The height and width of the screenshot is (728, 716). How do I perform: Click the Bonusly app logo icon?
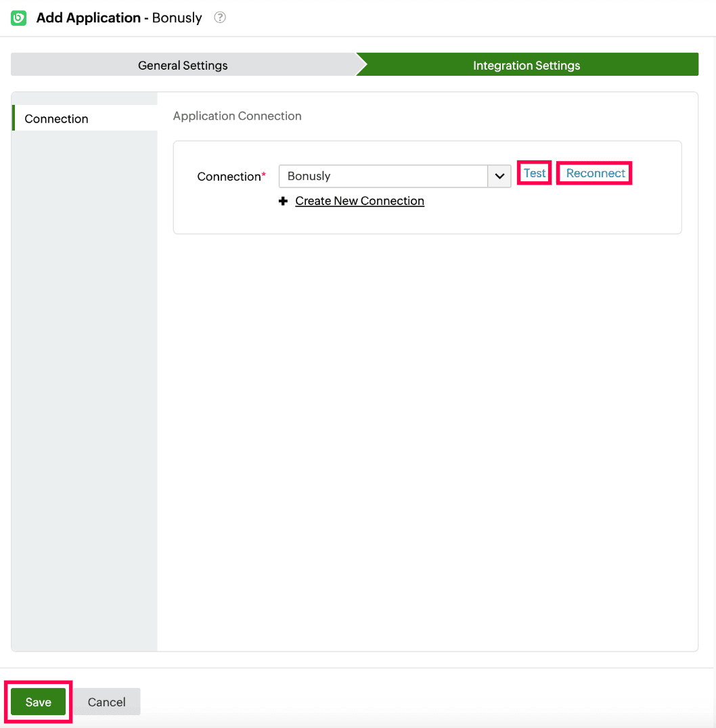18,18
